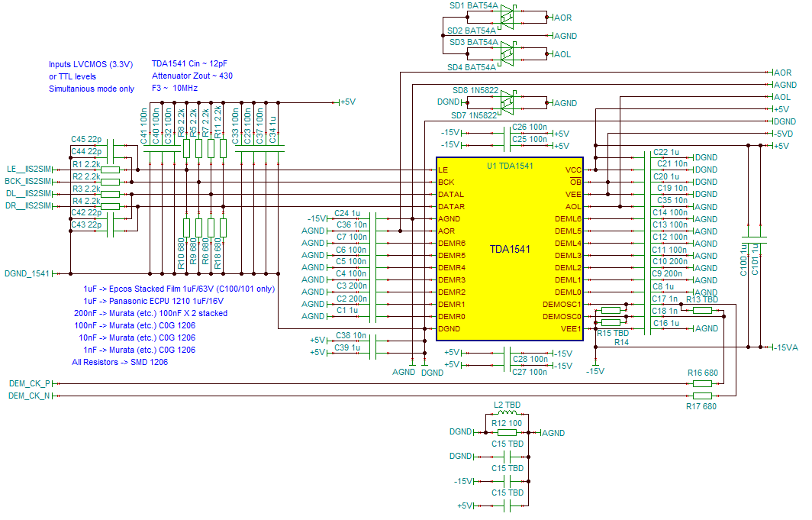This screenshot has width=812, height=520.
Task: Select the BCK_IIS2SIM input port label
Action: (28, 181)
